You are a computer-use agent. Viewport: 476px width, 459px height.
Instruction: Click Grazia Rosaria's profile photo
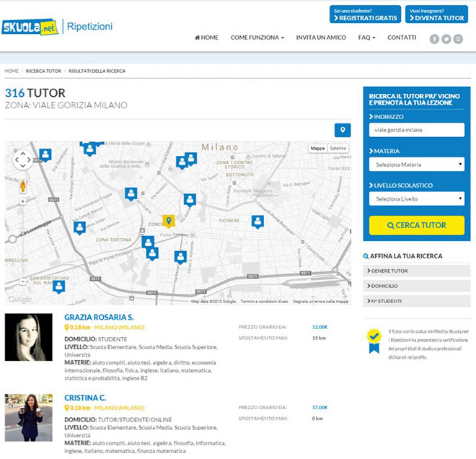pyautogui.click(x=29, y=337)
